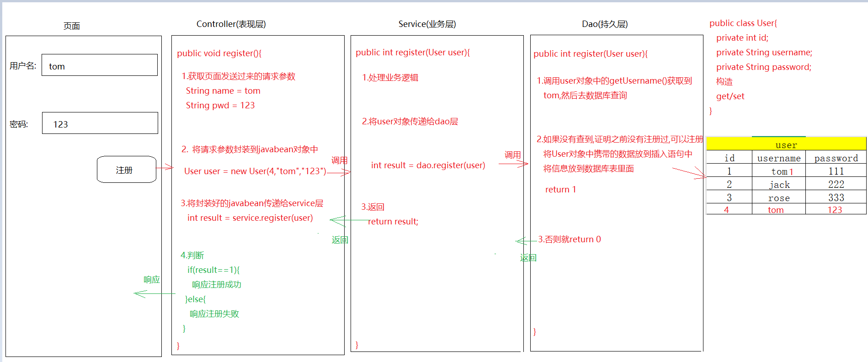Select the password column header cell

click(836, 158)
